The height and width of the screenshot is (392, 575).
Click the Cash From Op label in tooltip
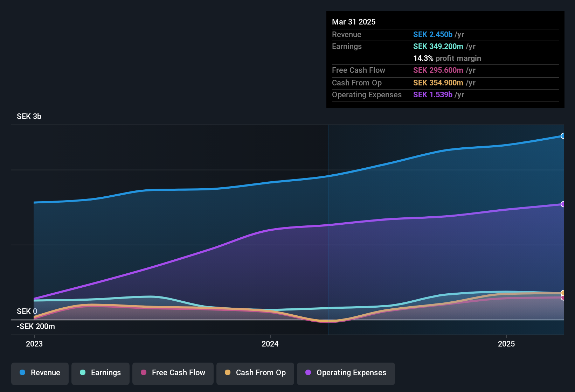pos(357,83)
